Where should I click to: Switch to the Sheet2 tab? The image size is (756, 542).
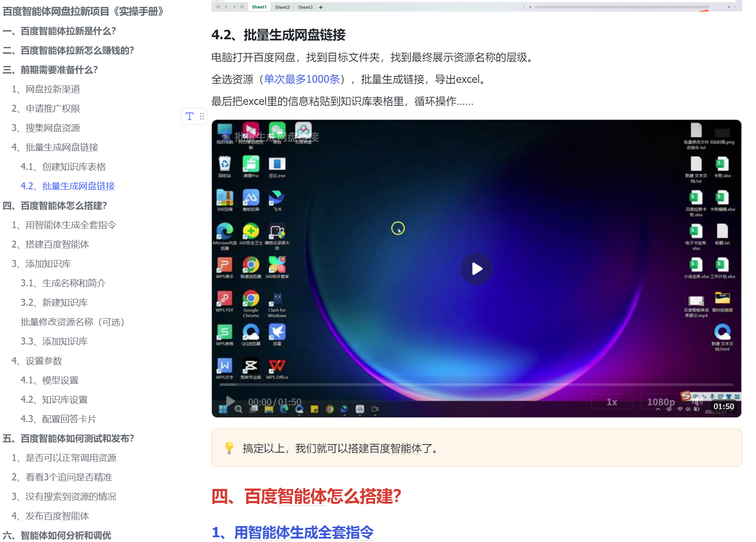pyautogui.click(x=282, y=6)
